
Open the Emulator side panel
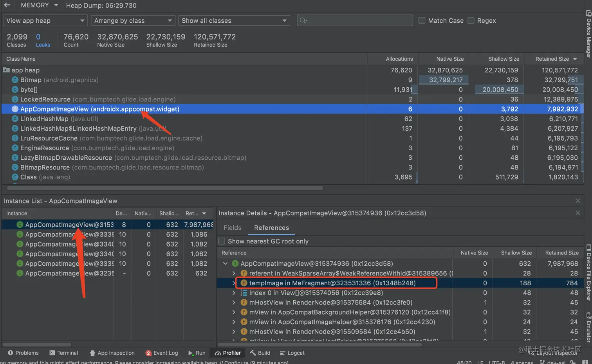(588, 327)
